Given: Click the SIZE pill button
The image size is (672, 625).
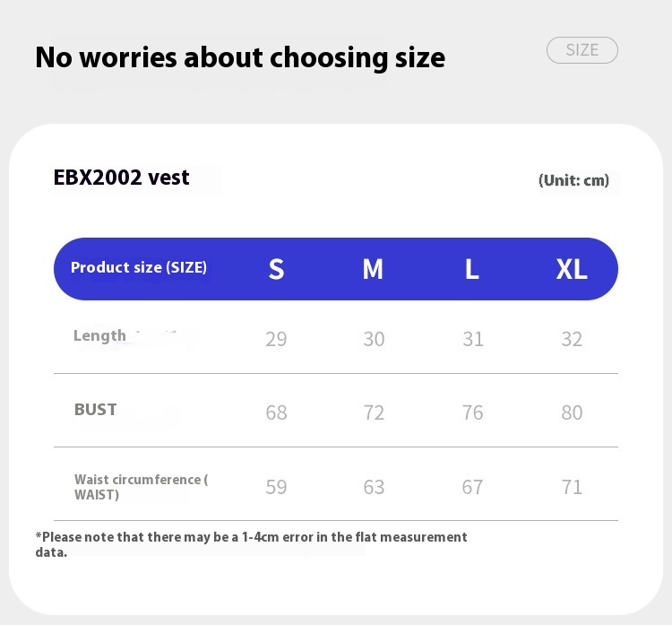Looking at the screenshot, I should [x=582, y=50].
